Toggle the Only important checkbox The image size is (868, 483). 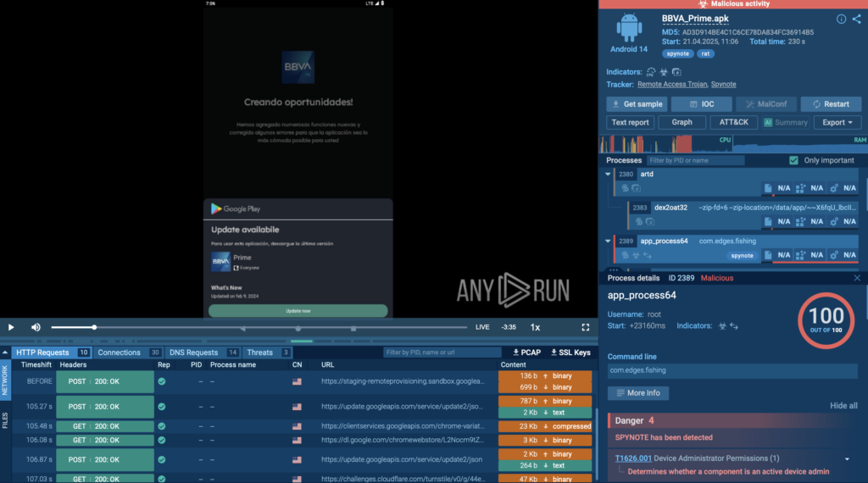(793, 160)
